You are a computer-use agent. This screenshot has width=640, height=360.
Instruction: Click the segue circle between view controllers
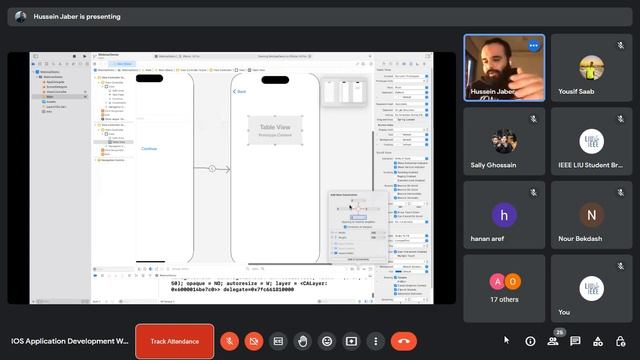212,169
